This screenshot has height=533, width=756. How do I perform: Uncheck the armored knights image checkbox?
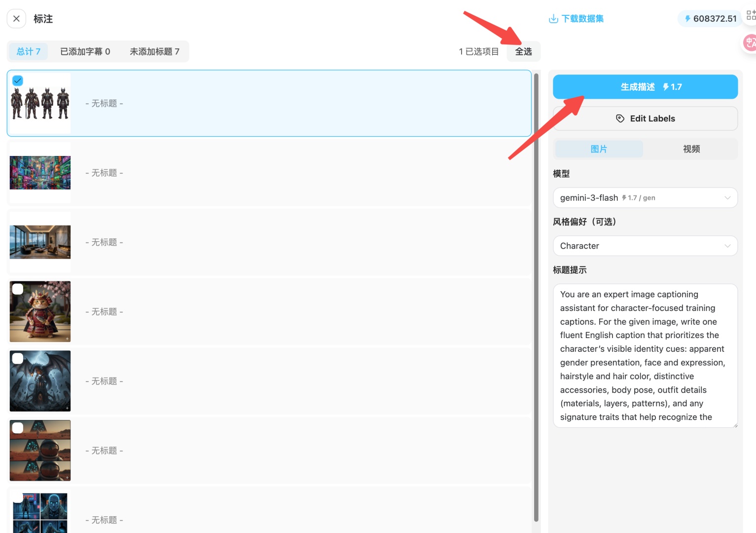point(18,80)
